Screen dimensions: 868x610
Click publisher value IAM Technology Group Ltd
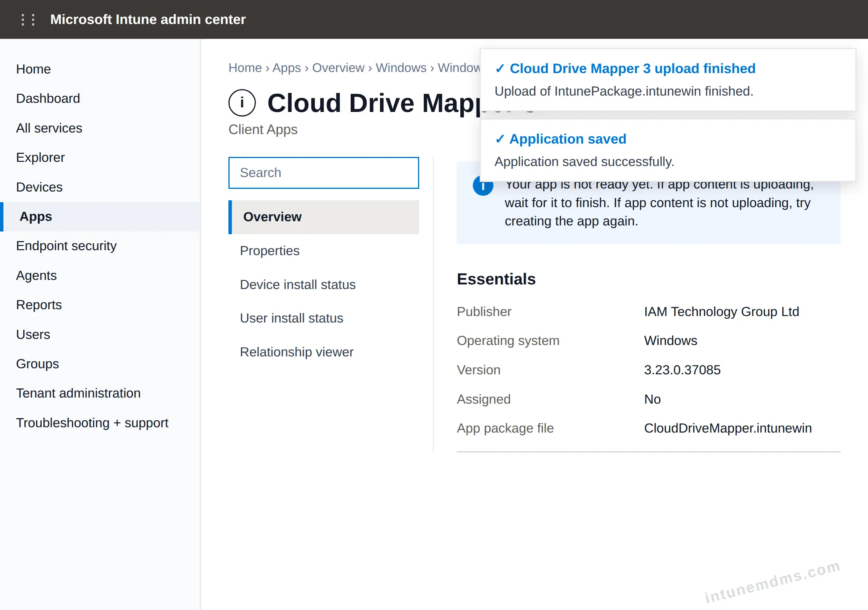click(x=721, y=311)
